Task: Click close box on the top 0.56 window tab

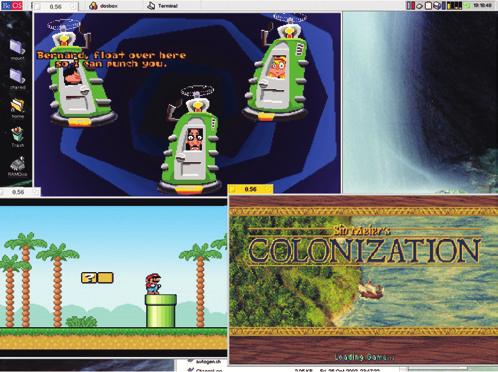Action: coord(38,7)
